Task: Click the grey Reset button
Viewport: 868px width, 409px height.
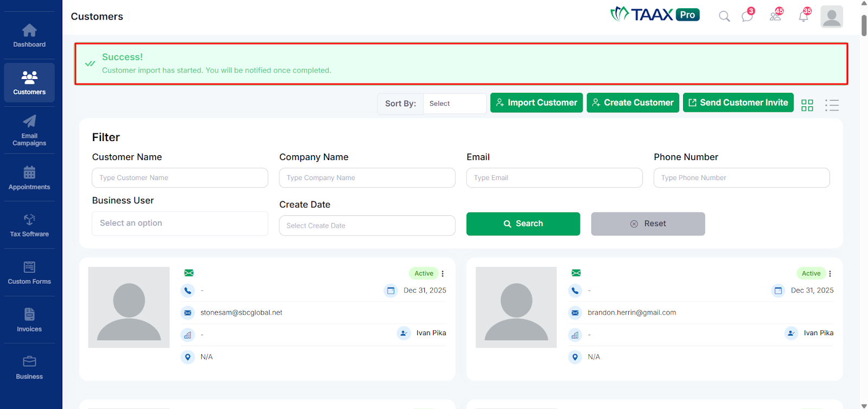Action: pyautogui.click(x=648, y=223)
